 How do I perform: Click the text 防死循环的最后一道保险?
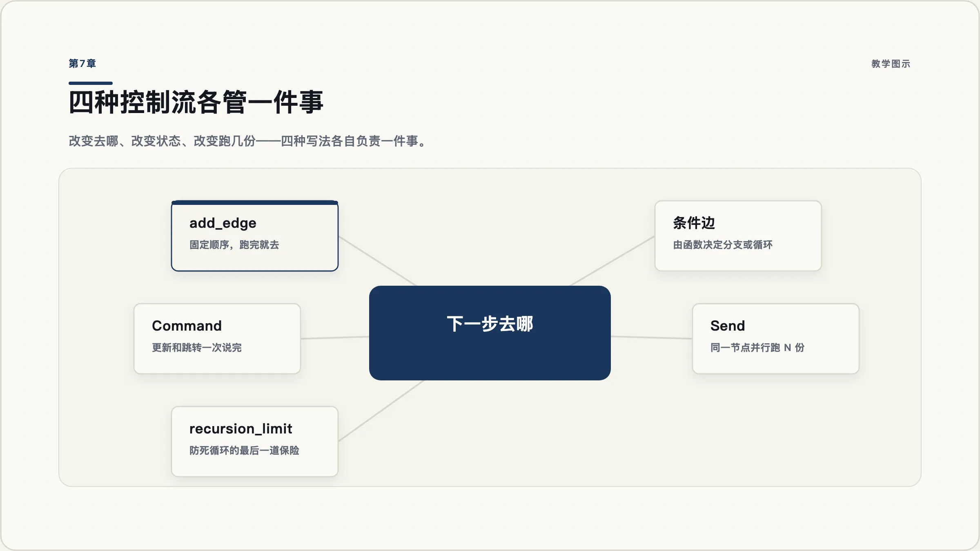point(244,451)
